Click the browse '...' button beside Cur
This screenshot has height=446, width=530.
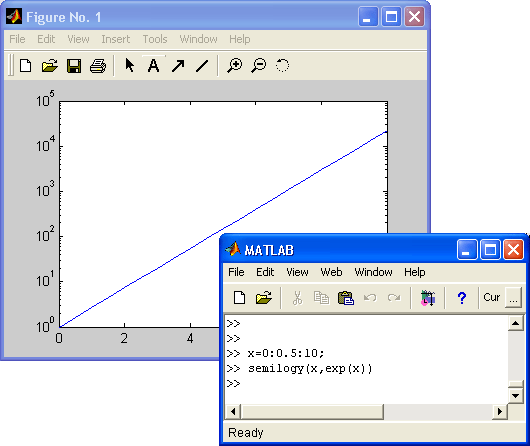pyautogui.click(x=513, y=298)
